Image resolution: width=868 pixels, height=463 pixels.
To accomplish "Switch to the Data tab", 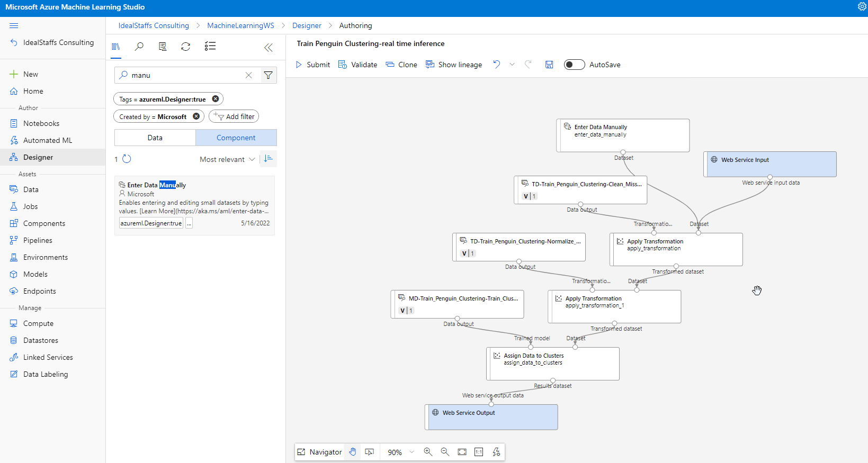I will [x=155, y=138].
